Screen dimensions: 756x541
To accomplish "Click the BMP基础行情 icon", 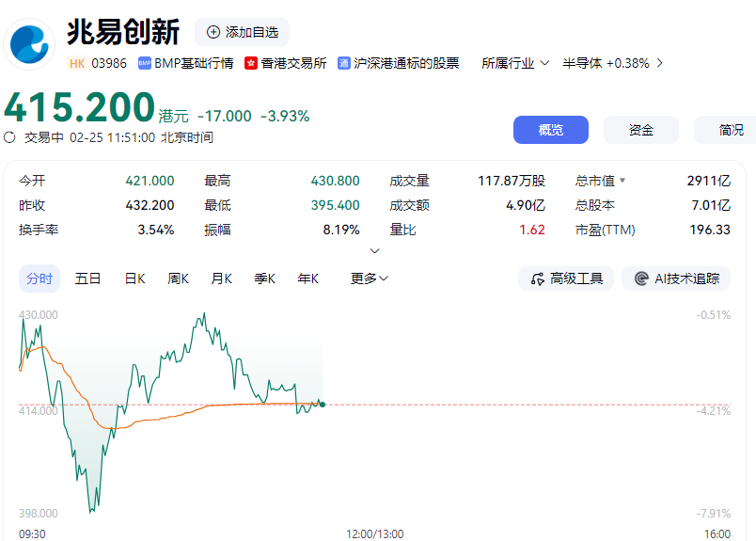I will point(145,63).
